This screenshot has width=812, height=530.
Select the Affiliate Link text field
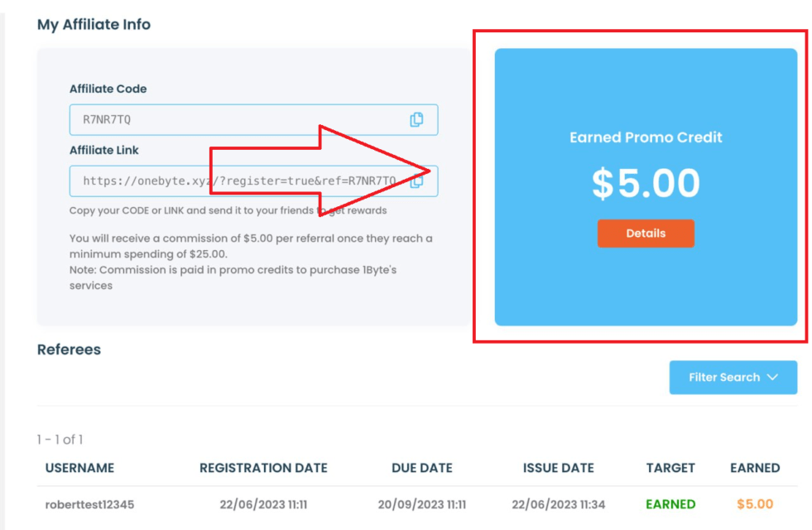pos(207,181)
